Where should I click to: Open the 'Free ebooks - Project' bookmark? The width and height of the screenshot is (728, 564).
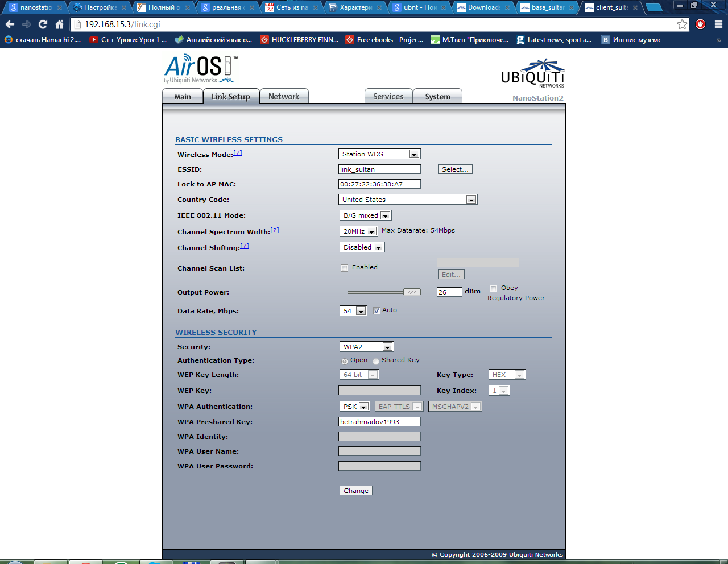click(384, 40)
